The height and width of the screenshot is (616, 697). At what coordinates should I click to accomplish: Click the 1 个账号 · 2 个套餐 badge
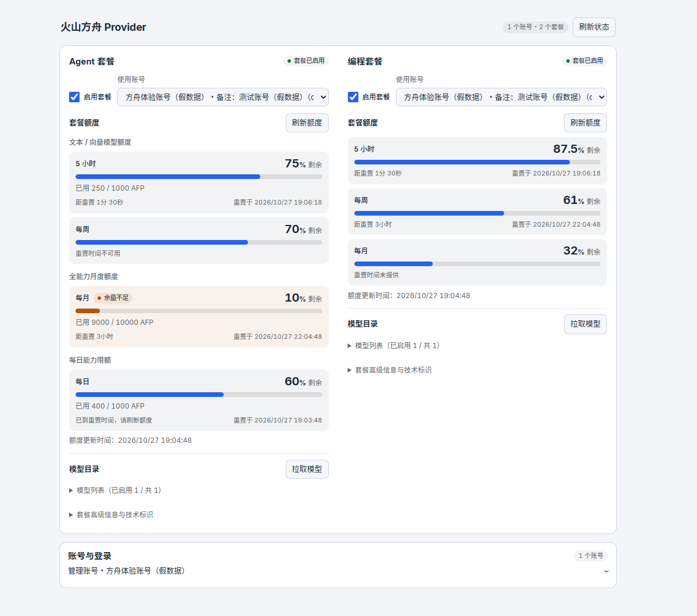click(536, 27)
